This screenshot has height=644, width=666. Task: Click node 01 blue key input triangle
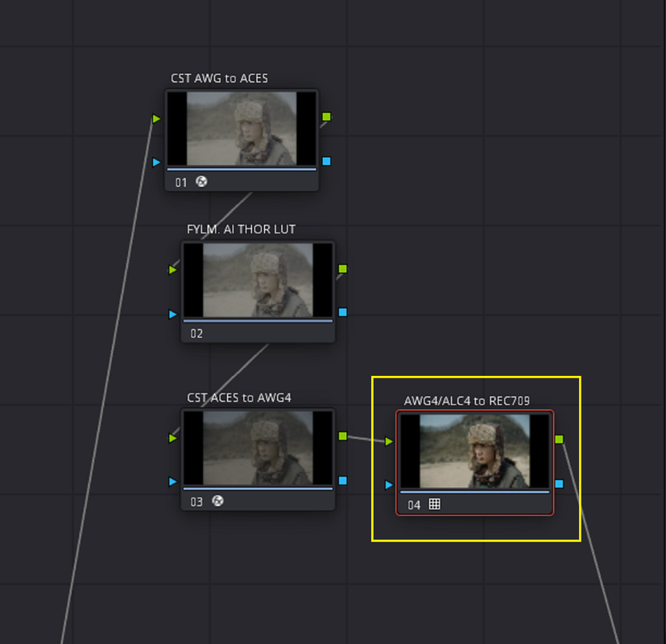pos(156,162)
